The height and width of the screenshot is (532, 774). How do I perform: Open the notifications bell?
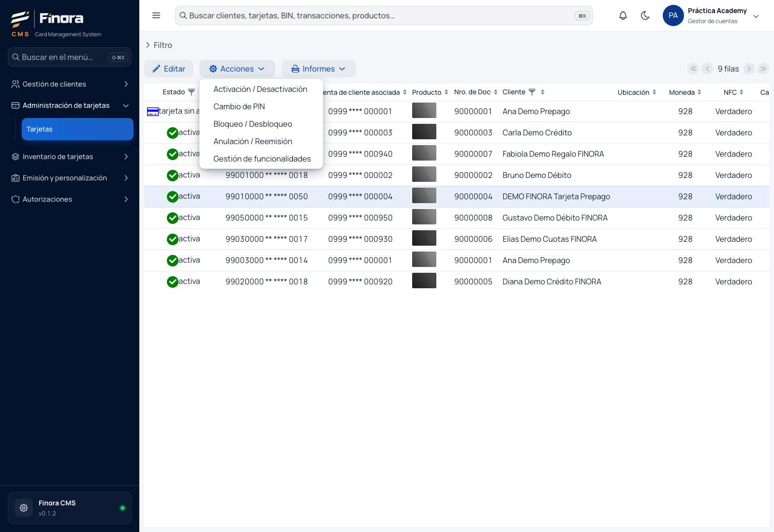(x=623, y=15)
